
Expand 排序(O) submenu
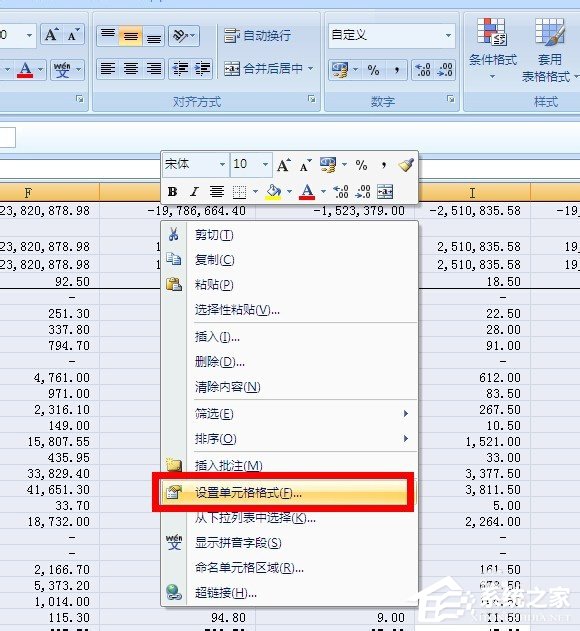289,439
